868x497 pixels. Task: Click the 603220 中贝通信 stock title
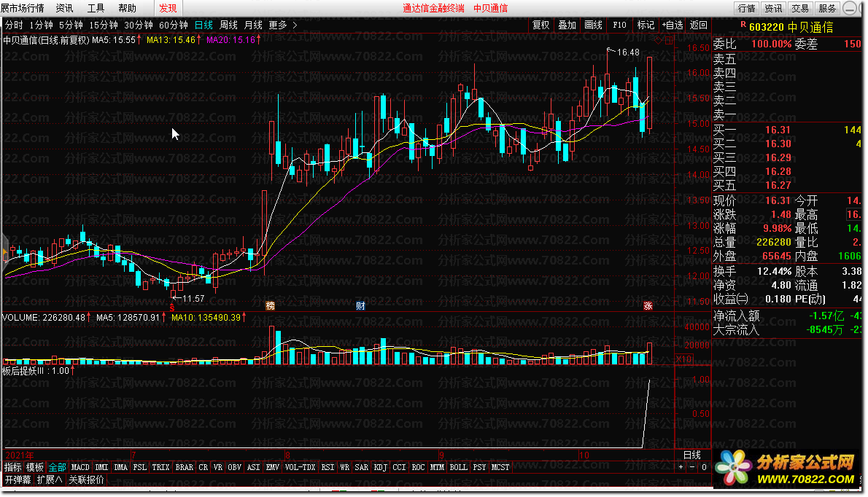791,27
